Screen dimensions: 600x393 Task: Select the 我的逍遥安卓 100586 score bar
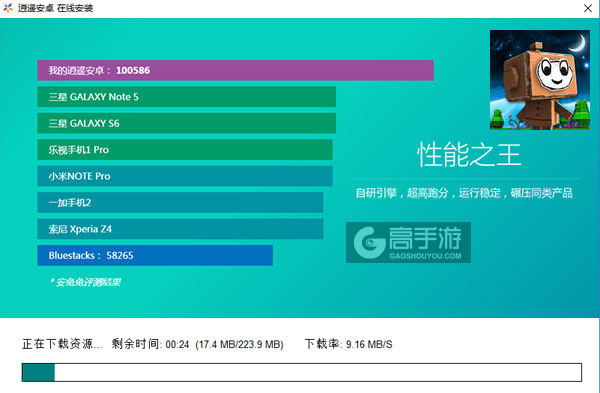tap(235, 70)
